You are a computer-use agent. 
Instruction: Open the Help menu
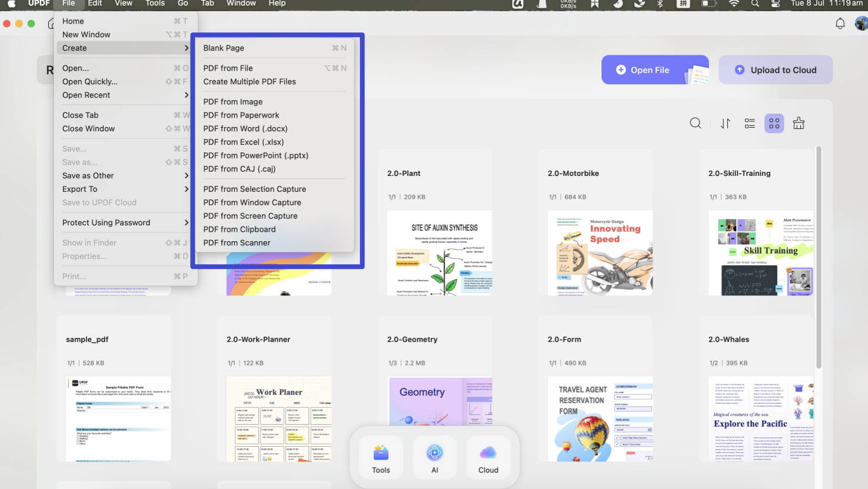[277, 4]
